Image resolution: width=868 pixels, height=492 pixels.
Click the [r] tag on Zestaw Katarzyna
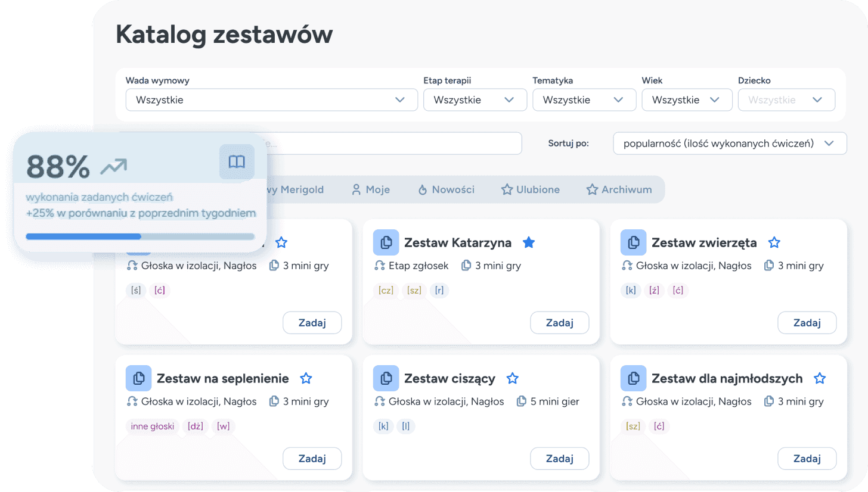(x=439, y=291)
